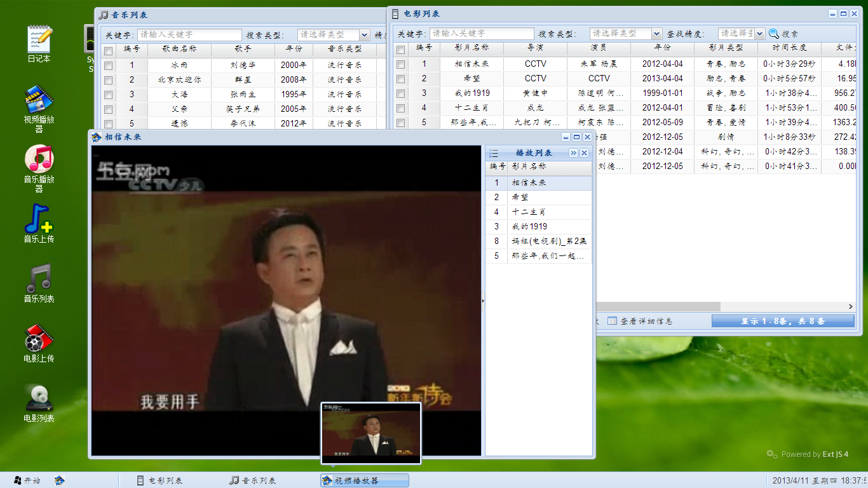Check the 大海 row in 音乐列表
Image resolution: width=868 pixels, height=488 pixels.
tap(108, 95)
